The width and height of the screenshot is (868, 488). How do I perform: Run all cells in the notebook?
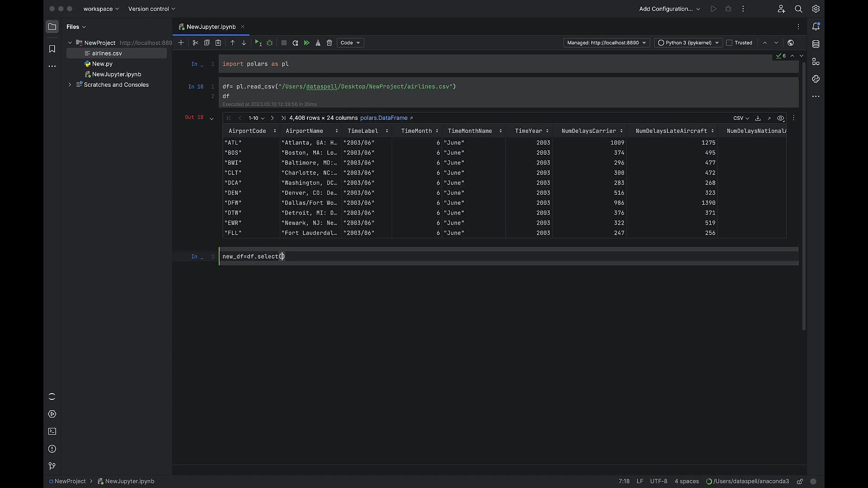(307, 42)
